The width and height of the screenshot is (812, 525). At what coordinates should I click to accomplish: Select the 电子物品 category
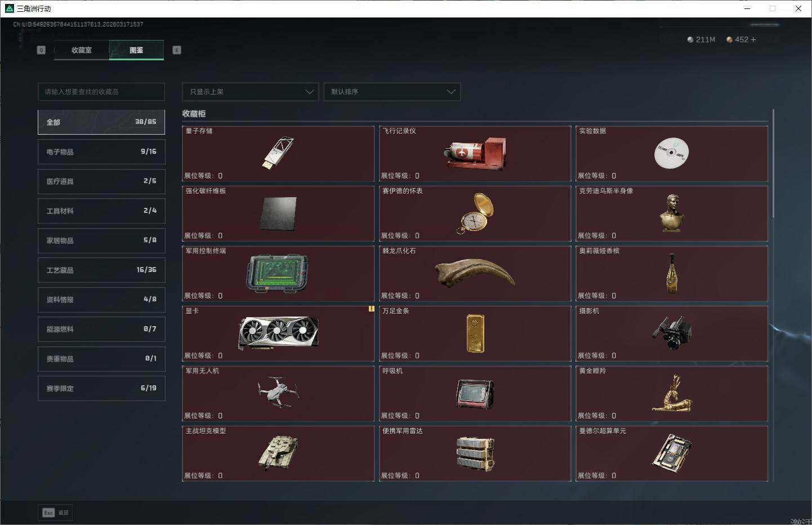coord(101,152)
